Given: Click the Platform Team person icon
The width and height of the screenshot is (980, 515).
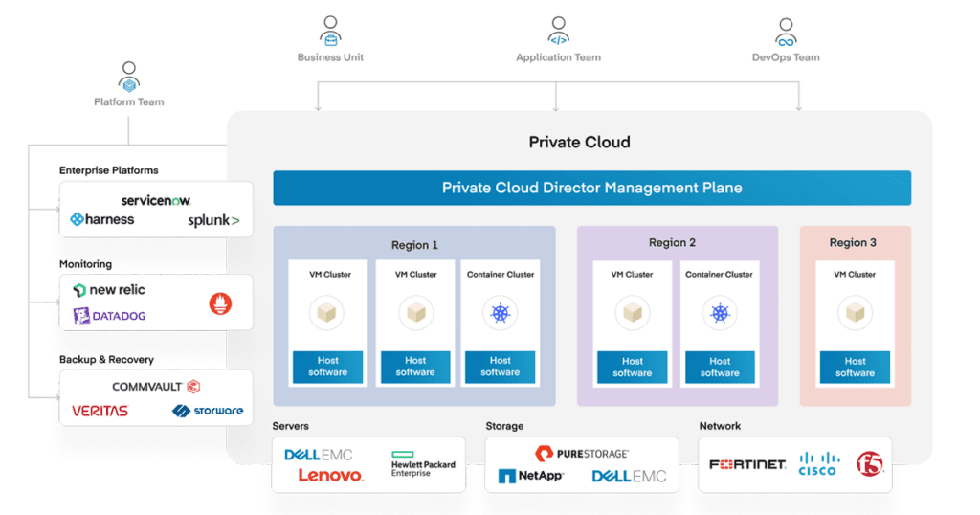Looking at the screenshot, I should [128, 78].
